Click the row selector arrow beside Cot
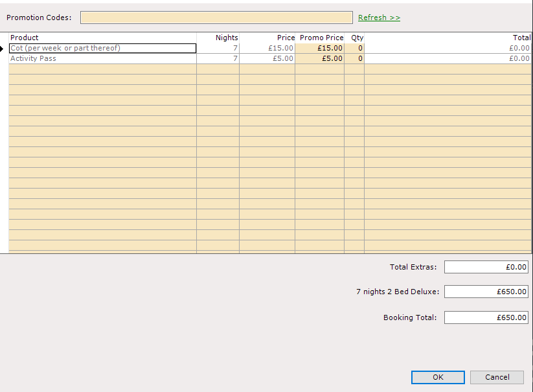533x392 pixels. click(2, 49)
